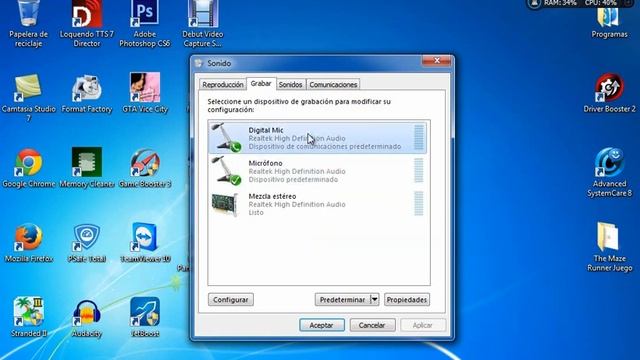Image resolution: width=640 pixels, height=360 pixels.
Task: Open Propiedades for the selected device
Action: coord(407,300)
